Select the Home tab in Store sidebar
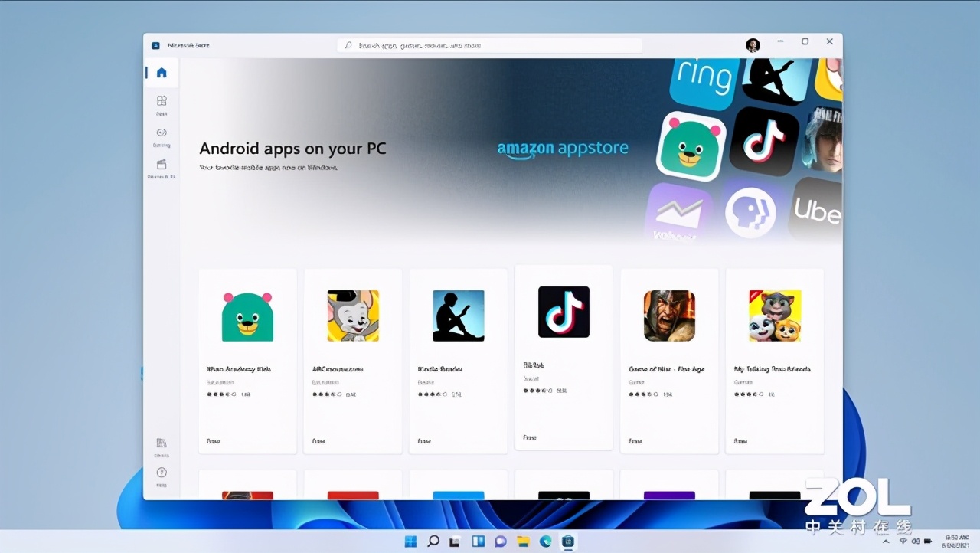Image resolution: width=980 pixels, height=553 pixels. 161,72
